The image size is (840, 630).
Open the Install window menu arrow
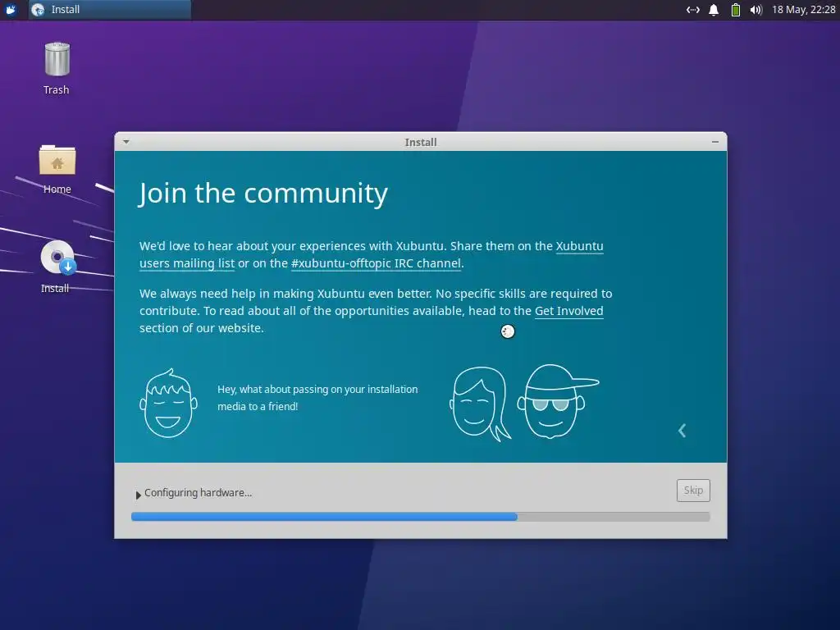coord(126,142)
